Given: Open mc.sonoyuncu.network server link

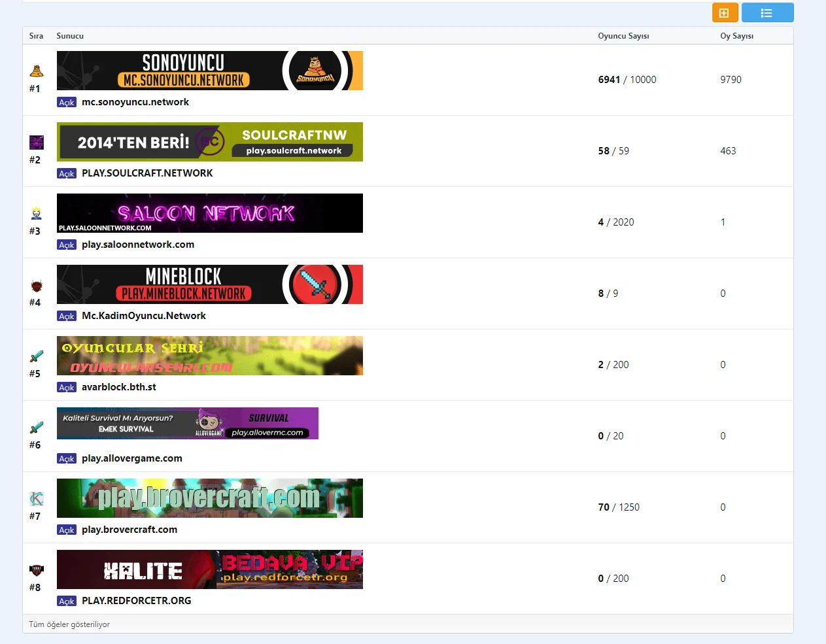Looking at the screenshot, I should 135,102.
